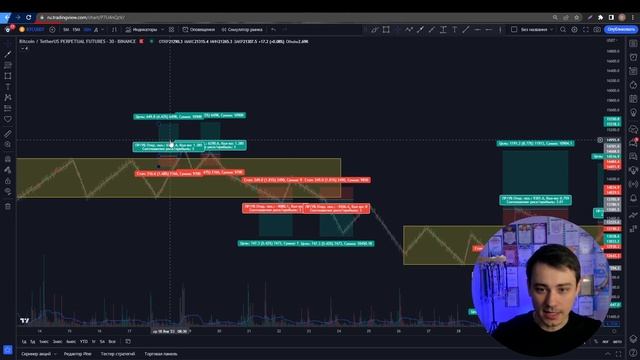Open the BTCUSDT symbol search

click(33, 29)
